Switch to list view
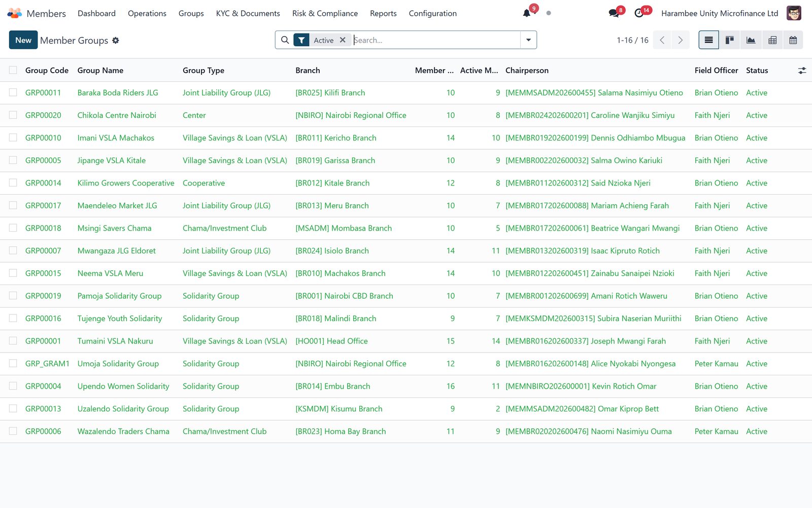812x508 pixels. click(709, 40)
